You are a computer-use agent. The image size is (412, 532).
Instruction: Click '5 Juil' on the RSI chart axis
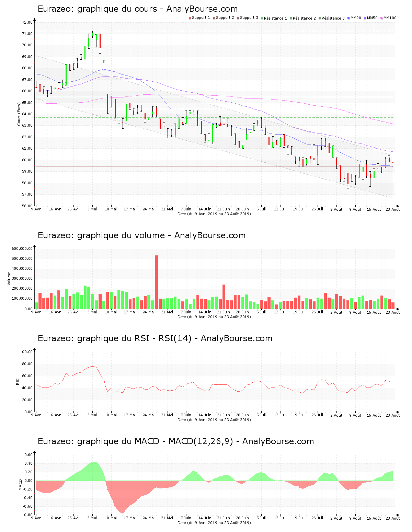[261, 415]
